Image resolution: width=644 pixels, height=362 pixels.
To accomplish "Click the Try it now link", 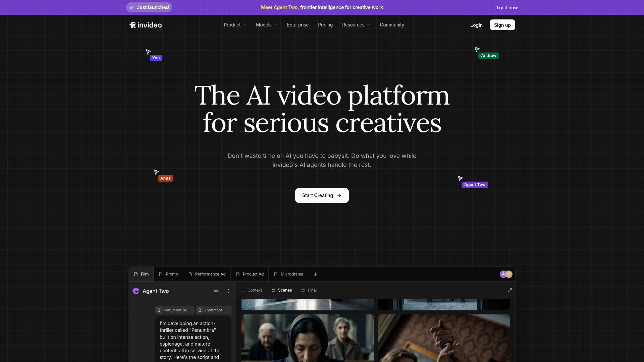I will (507, 8).
